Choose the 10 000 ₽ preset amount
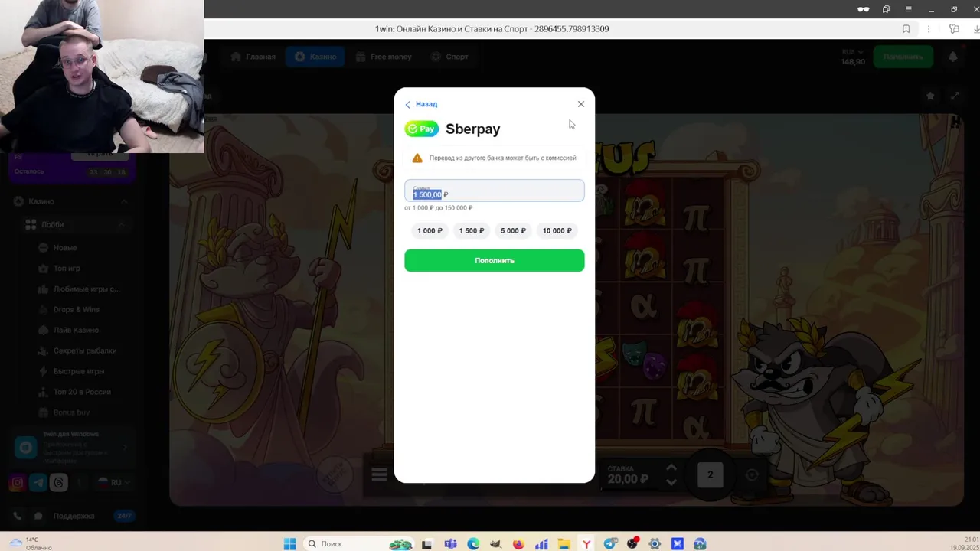 pos(557,230)
